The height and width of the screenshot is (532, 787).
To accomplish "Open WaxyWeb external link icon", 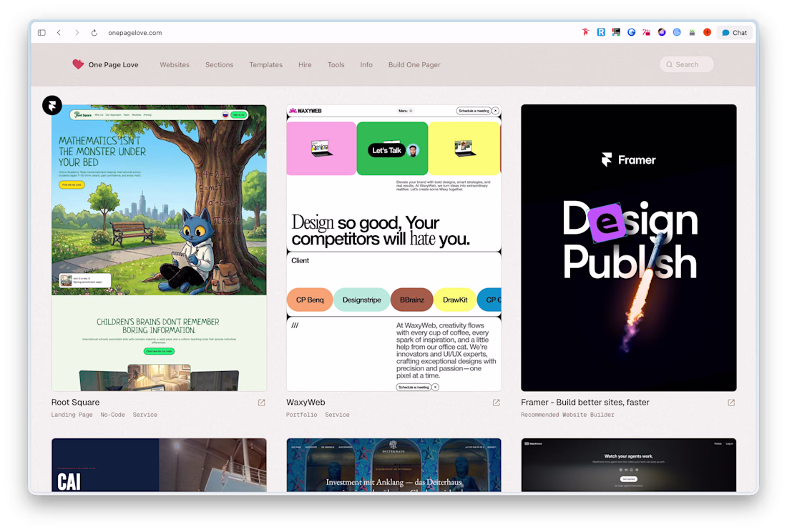I will click(497, 403).
